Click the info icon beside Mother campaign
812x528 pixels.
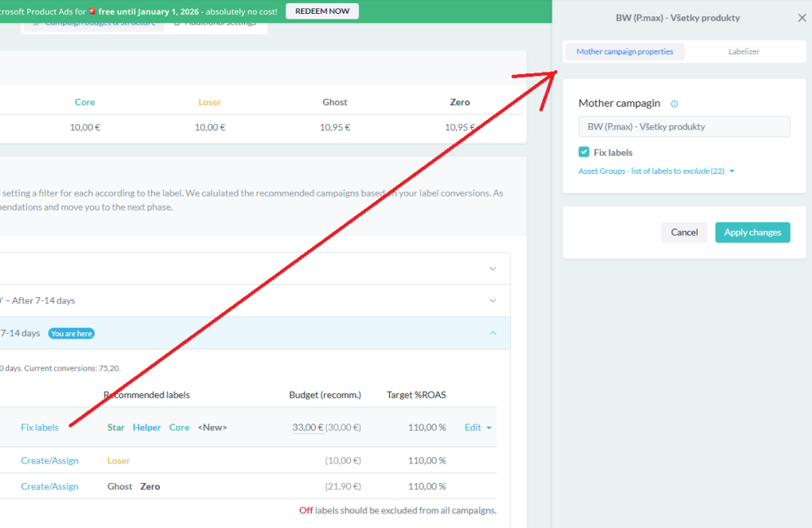click(x=674, y=104)
